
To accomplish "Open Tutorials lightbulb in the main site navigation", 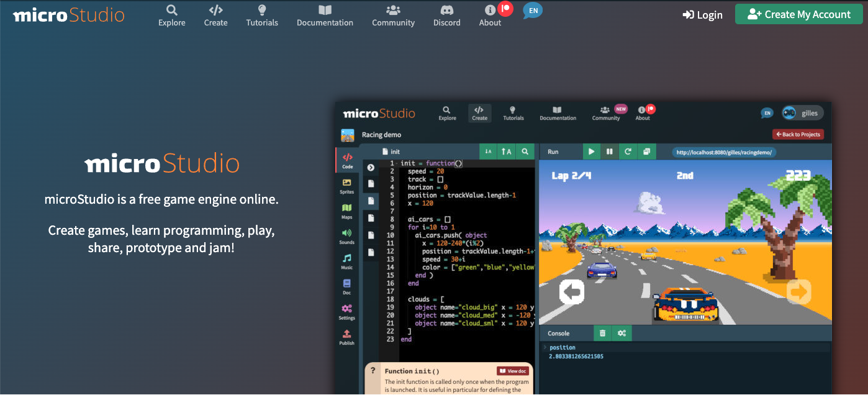I will (x=262, y=16).
